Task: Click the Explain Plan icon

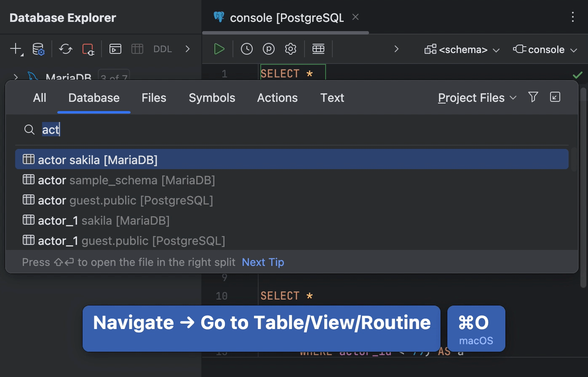Action: tap(269, 49)
